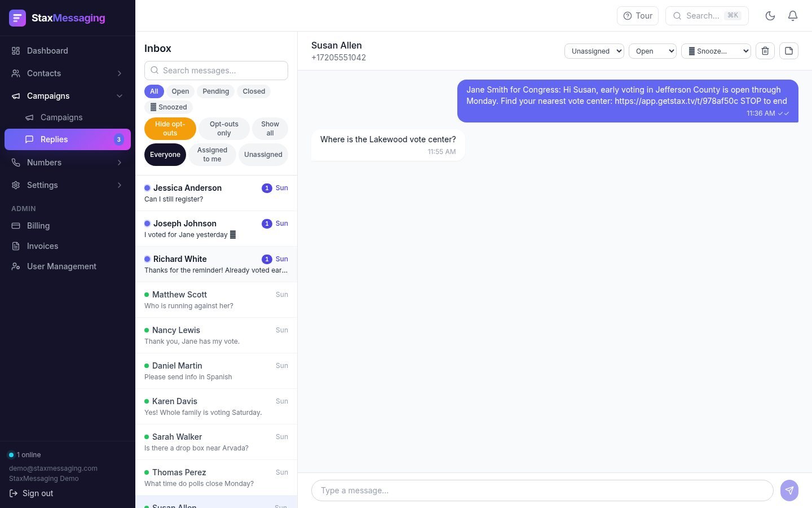Open the Snooze dropdown
Image resolution: width=812 pixels, height=508 pixels.
[716, 51]
